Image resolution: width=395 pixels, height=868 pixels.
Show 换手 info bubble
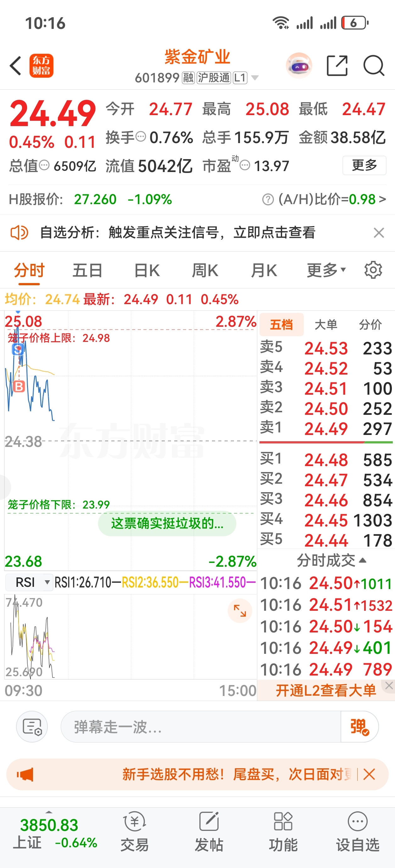tap(141, 137)
